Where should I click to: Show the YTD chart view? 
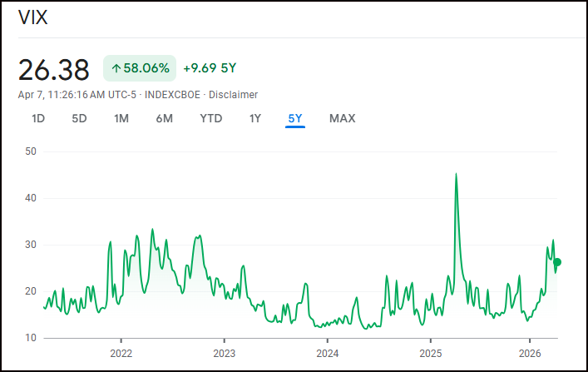pyautogui.click(x=211, y=118)
